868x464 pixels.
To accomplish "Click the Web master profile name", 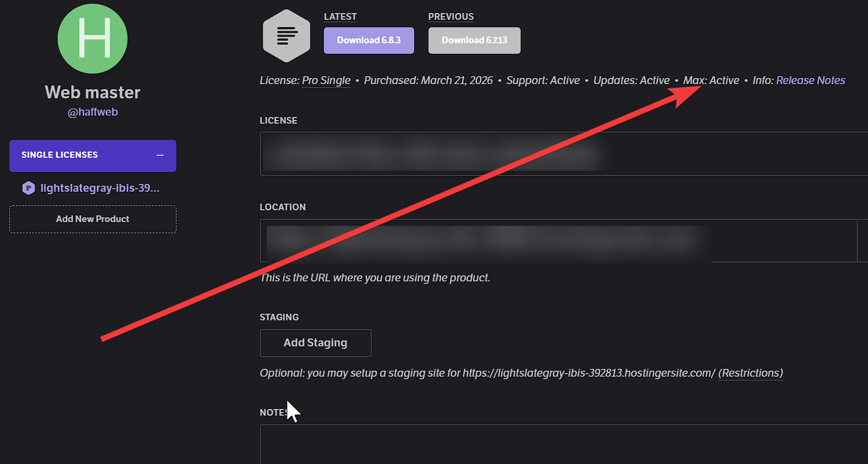I will [93, 93].
